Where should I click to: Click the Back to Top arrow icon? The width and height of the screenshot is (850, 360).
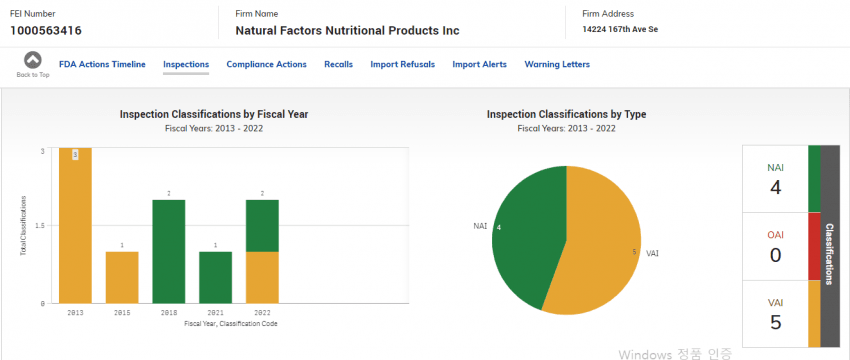33,60
